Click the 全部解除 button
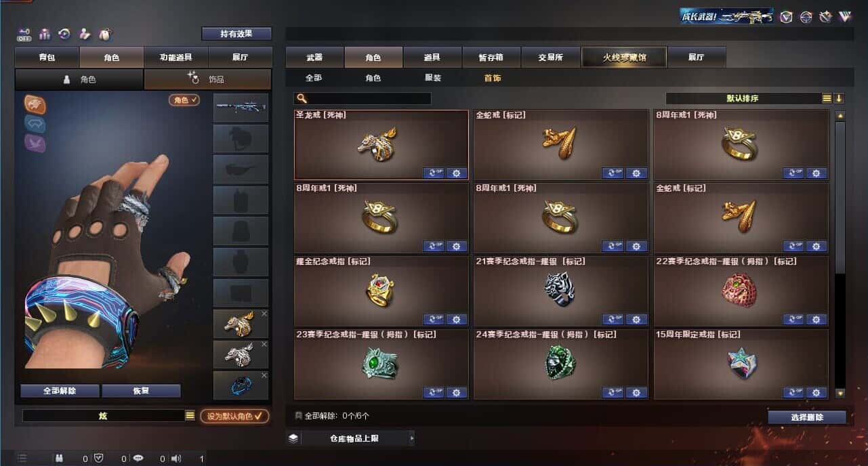Image resolution: width=868 pixels, height=466 pixels. [x=60, y=391]
